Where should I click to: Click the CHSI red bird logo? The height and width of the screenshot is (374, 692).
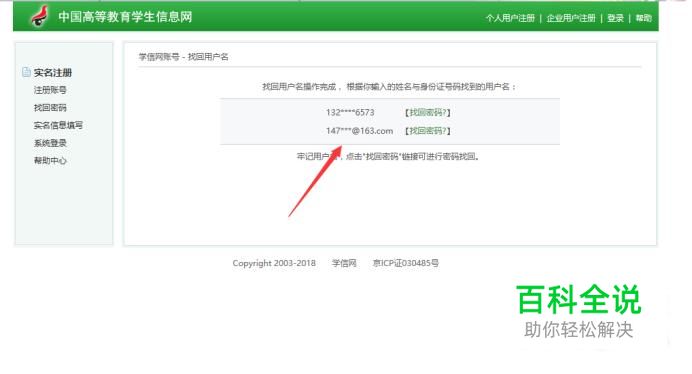click(39, 17)
